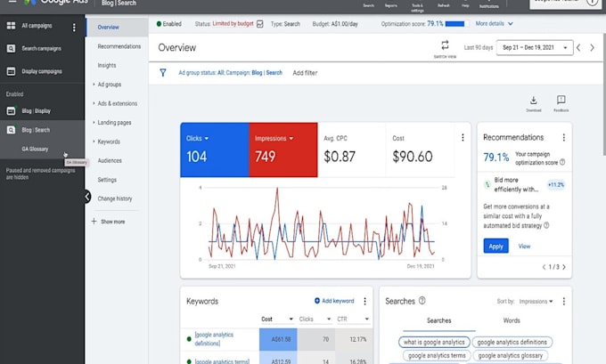Open the Clicks column dropdown in Keywords
Image resolution: width=606 pixels, height=364 pixels.
click(329, 319)
